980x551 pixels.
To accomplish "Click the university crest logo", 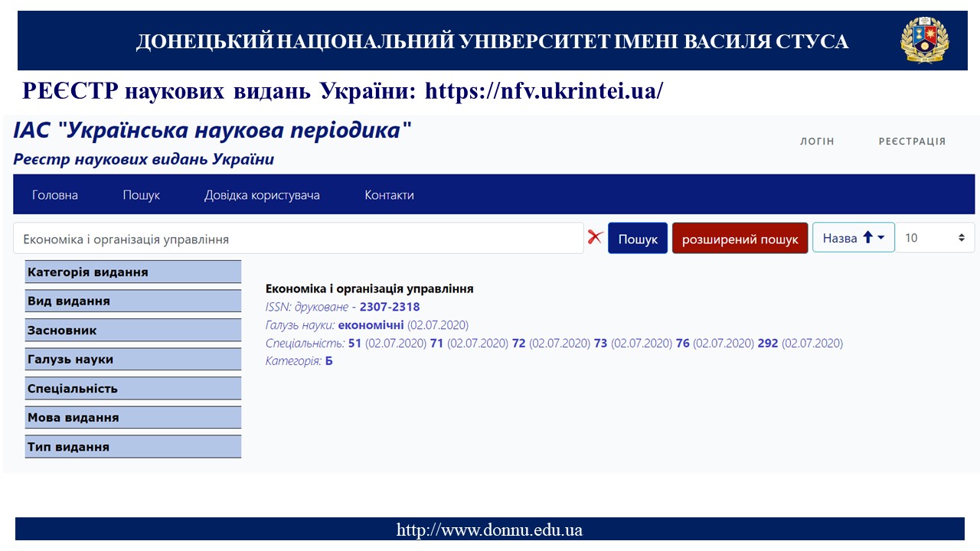I will coord(923,40).
